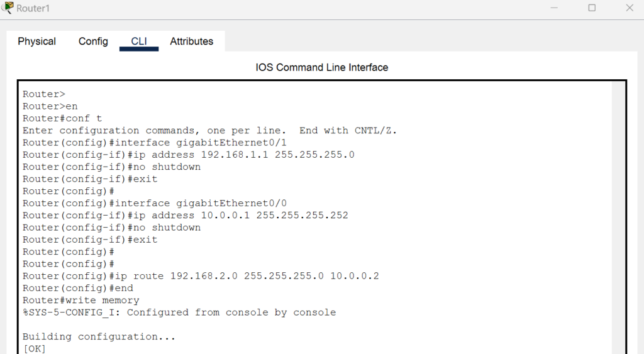Click the Router1 window title text
Viewport: 644px width, 354px height.
[33, 8]
